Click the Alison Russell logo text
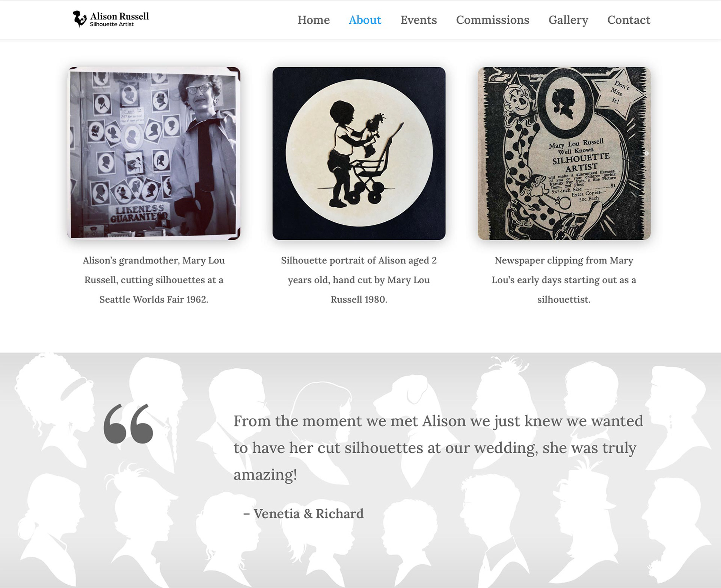The image size is (721, 588). click(x=119, y=16)
